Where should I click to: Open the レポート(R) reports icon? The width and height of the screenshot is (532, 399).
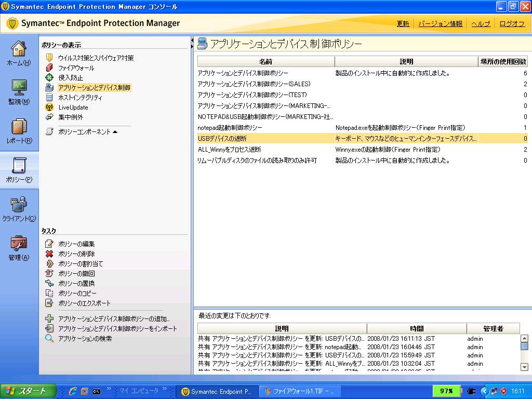click(x=19, y=131)
